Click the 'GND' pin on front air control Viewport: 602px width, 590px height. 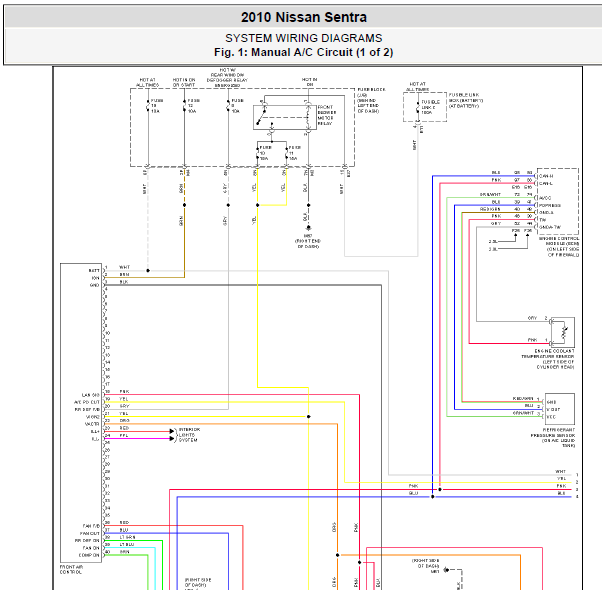pyautogui.click(x=95, y=285)
